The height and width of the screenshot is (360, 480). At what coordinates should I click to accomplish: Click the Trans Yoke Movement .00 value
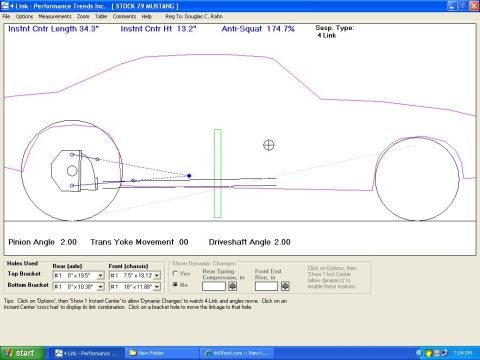pos(139,242)
